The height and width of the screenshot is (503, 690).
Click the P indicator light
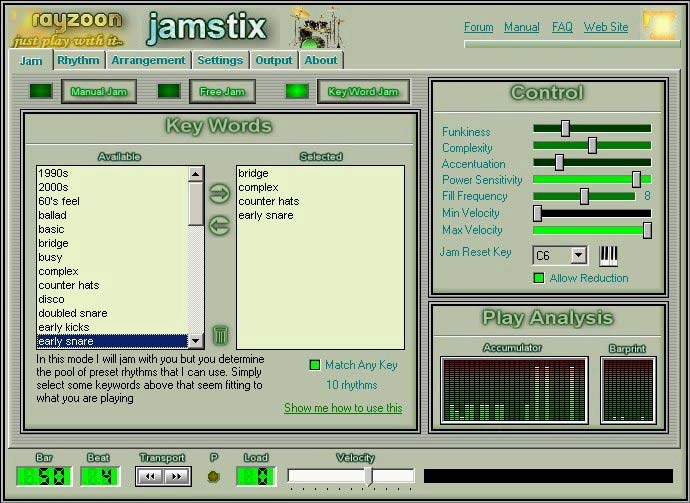(x=213, y=476)
